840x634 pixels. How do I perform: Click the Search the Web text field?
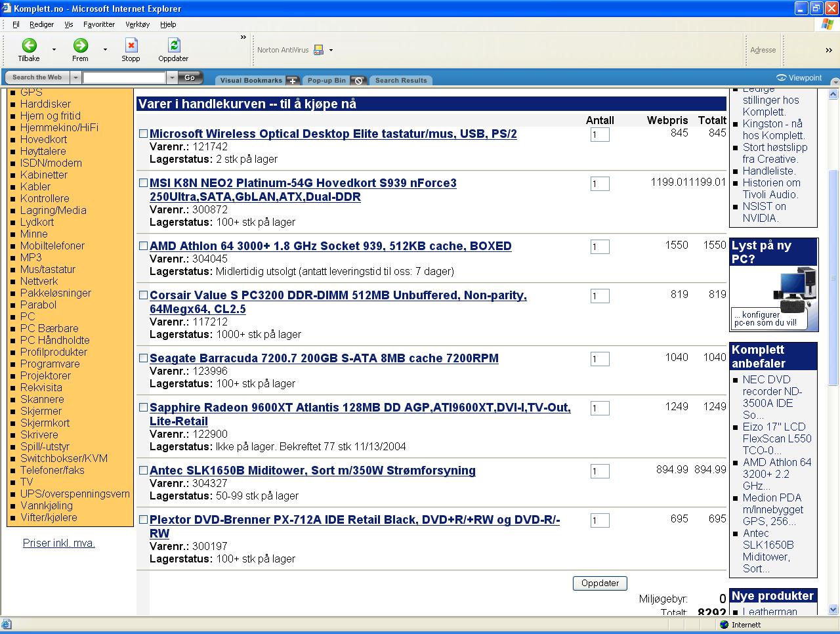[124, 77]
